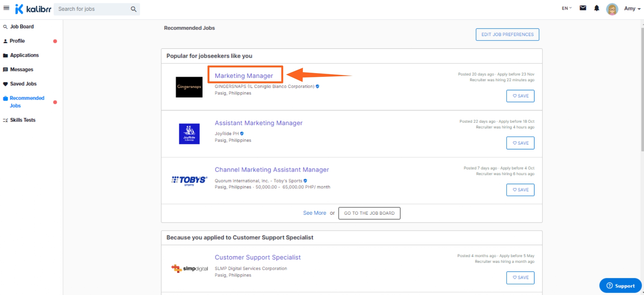Click the Kalibrr logo
Image resolution: width=644 pixels, height=295 pixels.
tap(33, 9)
